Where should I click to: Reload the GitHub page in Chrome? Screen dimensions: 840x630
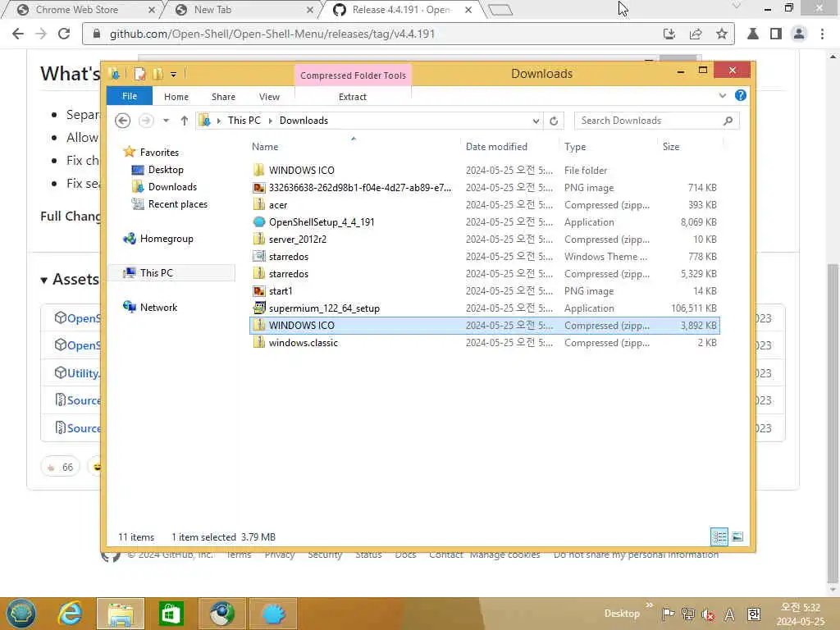point(64,34)
